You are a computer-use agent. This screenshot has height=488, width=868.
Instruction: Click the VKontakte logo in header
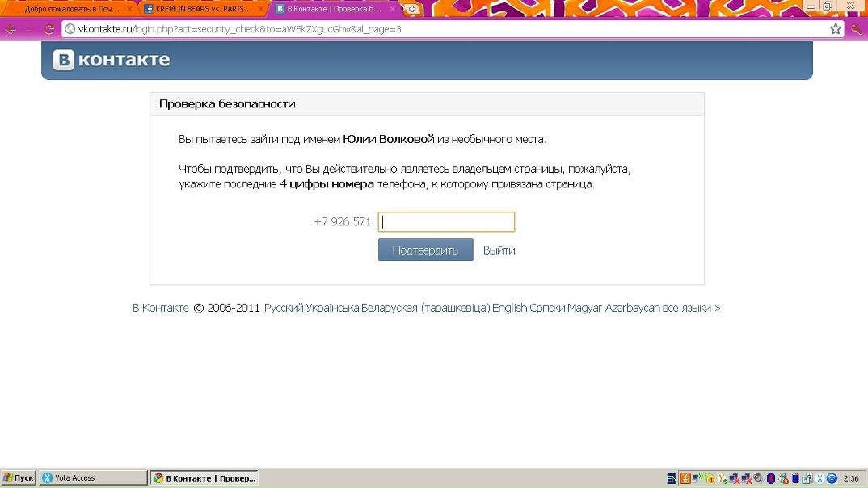112,61
